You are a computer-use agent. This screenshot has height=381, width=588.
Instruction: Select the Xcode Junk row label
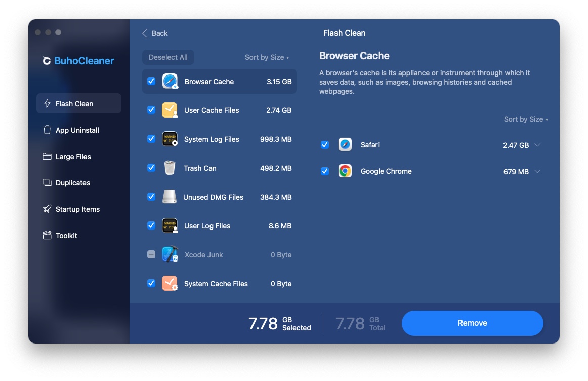pos(203,255)
